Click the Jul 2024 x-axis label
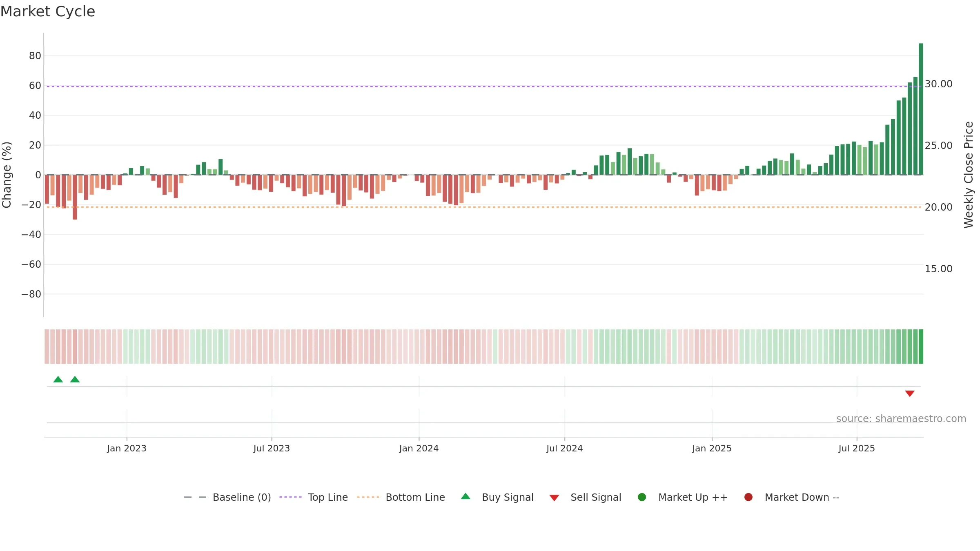 (565, 448)
